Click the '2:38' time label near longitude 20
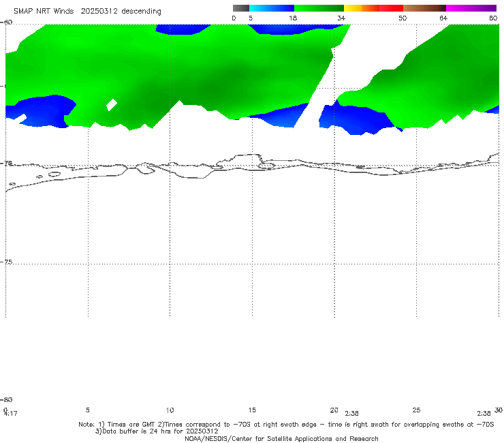The width and height of the screenshot is (504, 443). point(351,414)
